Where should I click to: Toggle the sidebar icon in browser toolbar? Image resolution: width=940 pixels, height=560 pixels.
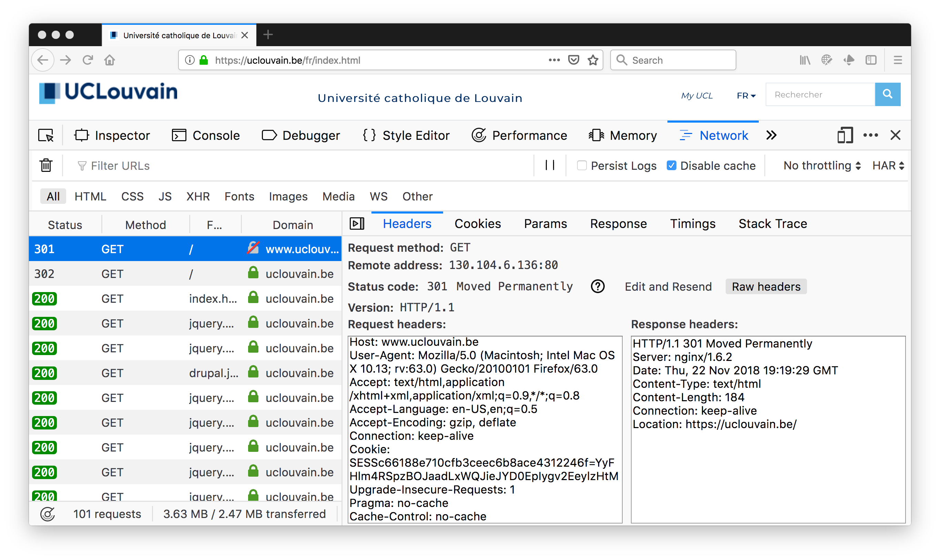[871, 60]
